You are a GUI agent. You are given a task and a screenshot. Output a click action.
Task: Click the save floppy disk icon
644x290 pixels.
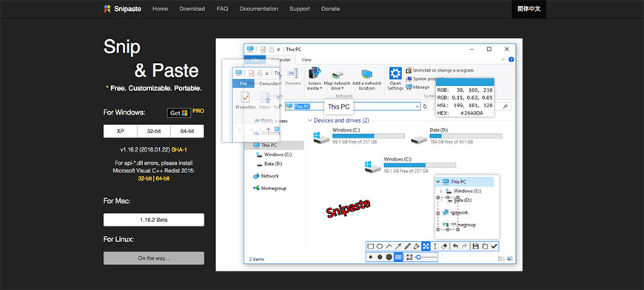click(x=476, y=246)
